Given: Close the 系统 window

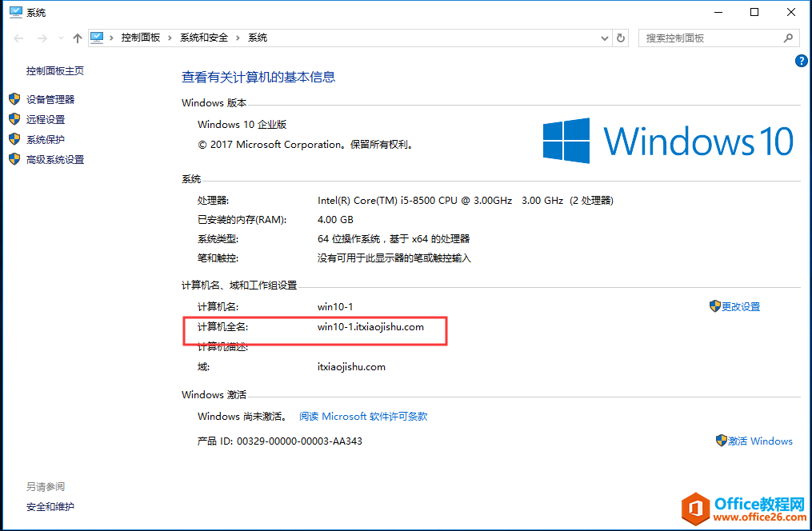Looking at the screenshot, I should pos(790,13).
